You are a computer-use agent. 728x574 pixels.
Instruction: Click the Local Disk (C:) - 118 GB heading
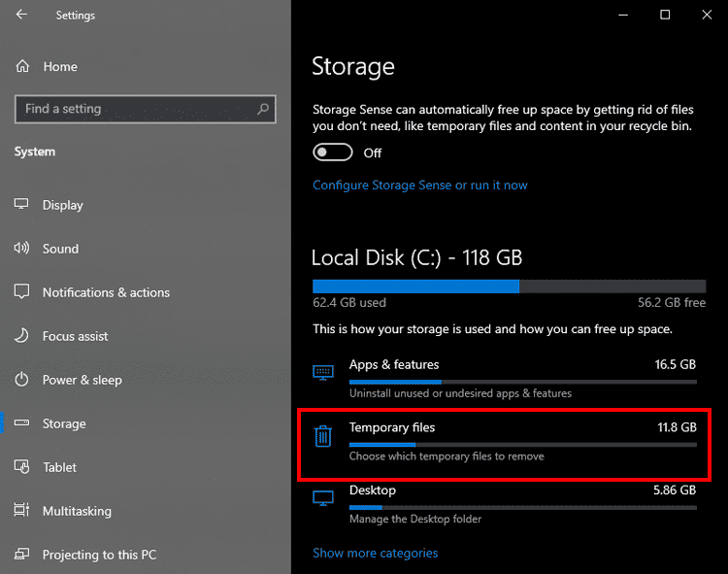[x=417, y=257]
